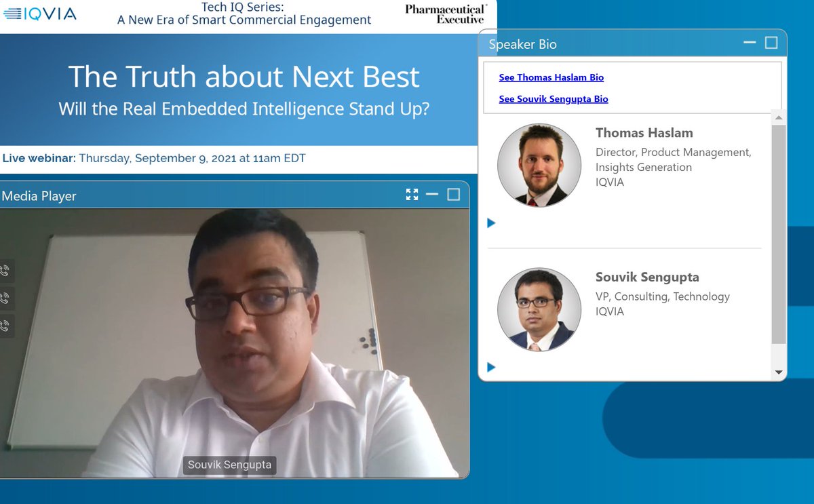Click the Media Player panel title

point(39,196)
